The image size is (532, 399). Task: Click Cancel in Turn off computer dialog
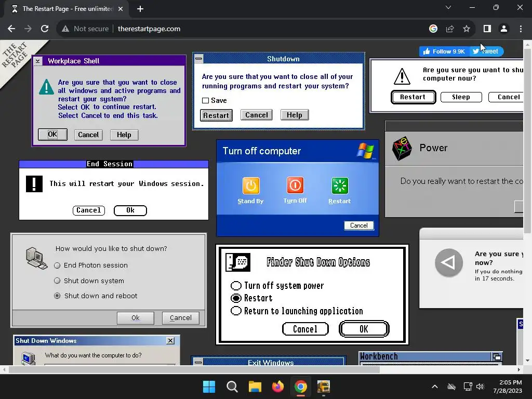[359, 225]
